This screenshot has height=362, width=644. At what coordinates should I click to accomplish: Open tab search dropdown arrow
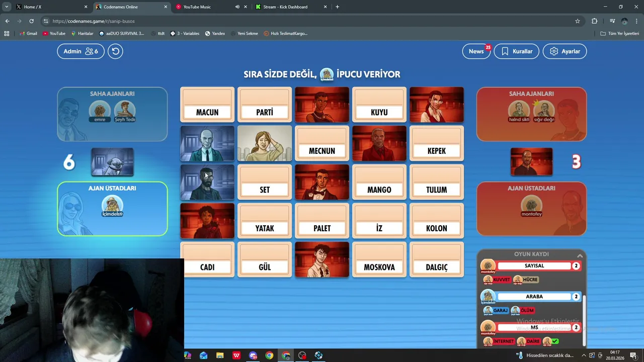pos(7,7)
